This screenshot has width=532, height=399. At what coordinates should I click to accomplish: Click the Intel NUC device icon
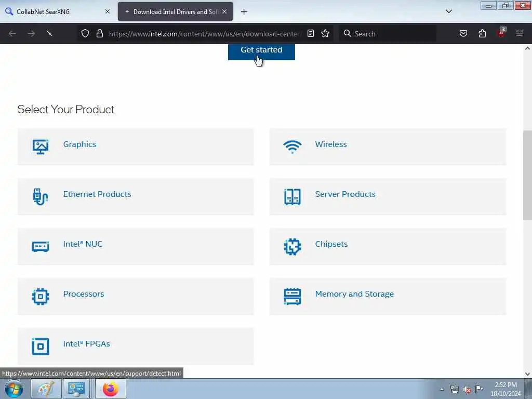pyautogui.click(x=41, y=247)
